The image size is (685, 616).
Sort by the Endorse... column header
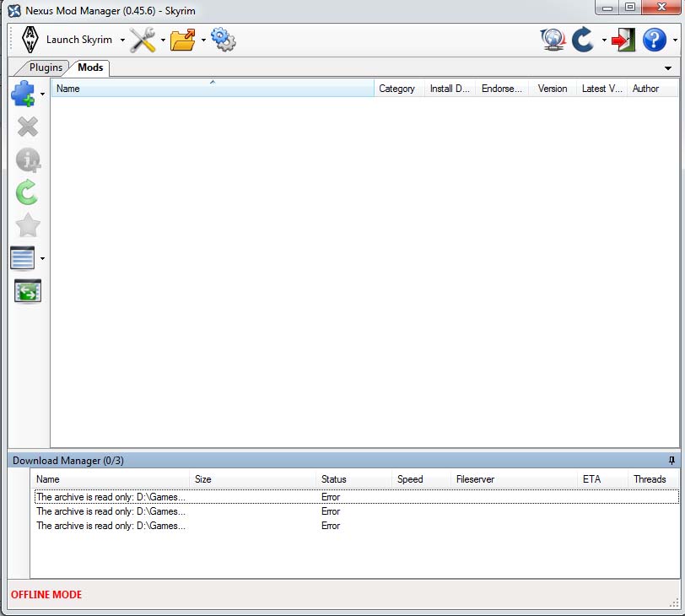(502, 89)
